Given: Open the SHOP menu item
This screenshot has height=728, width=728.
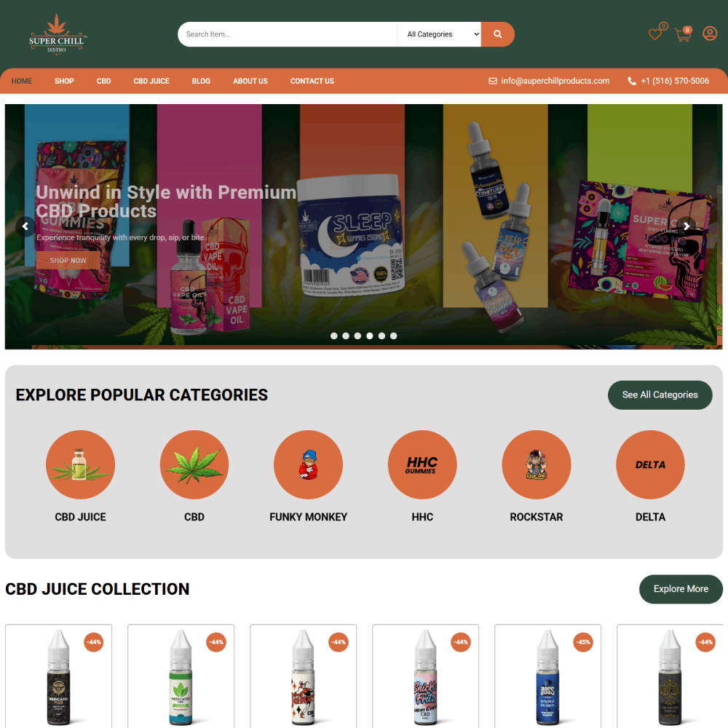Looking at the screenshot, I should (x=64, y=82).
